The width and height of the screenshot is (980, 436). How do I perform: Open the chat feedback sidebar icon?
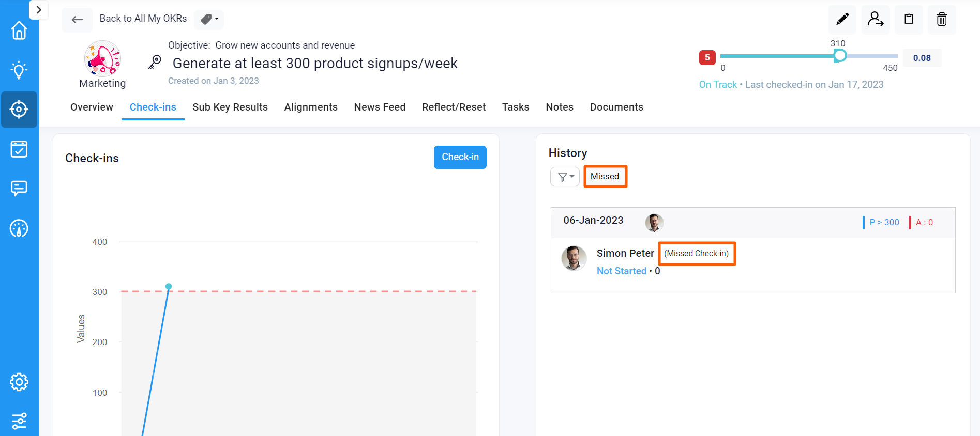click(x=19, y=188)
